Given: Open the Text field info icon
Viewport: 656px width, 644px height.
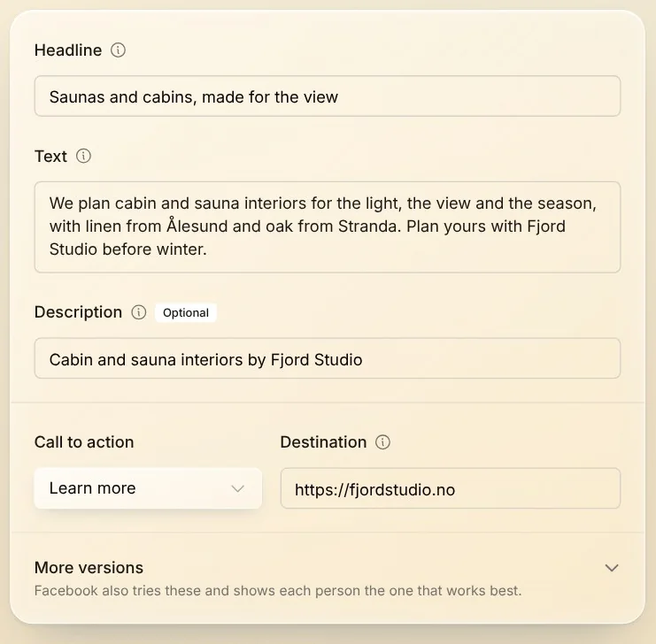Looking at the screenshot, I should pos(84,156).
